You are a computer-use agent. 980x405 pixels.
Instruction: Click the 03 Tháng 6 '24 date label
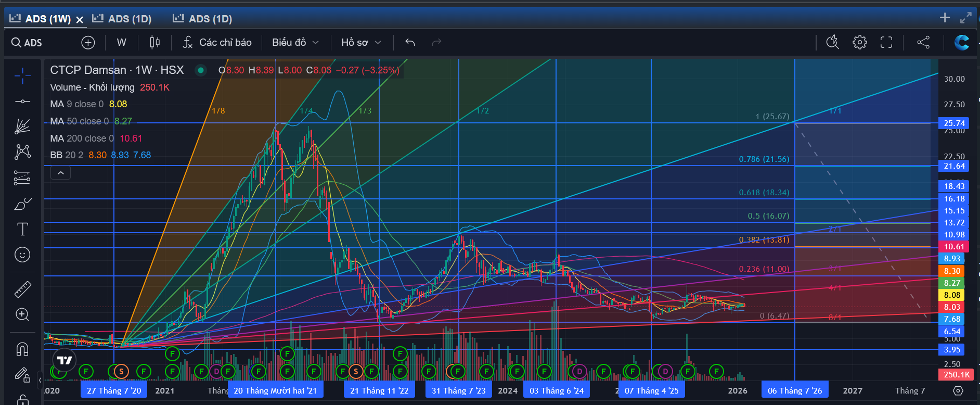pyautogui.click(x=557, y=390)
